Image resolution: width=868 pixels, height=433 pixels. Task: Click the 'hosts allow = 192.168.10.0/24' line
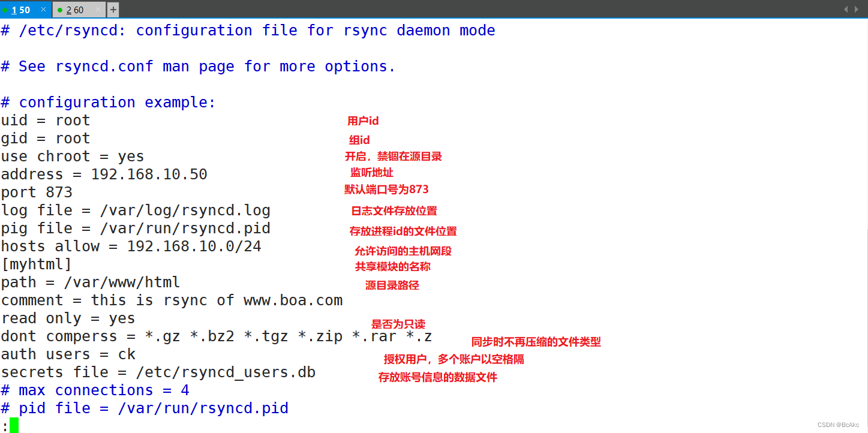pyautogui.click(x=131, y=246)
